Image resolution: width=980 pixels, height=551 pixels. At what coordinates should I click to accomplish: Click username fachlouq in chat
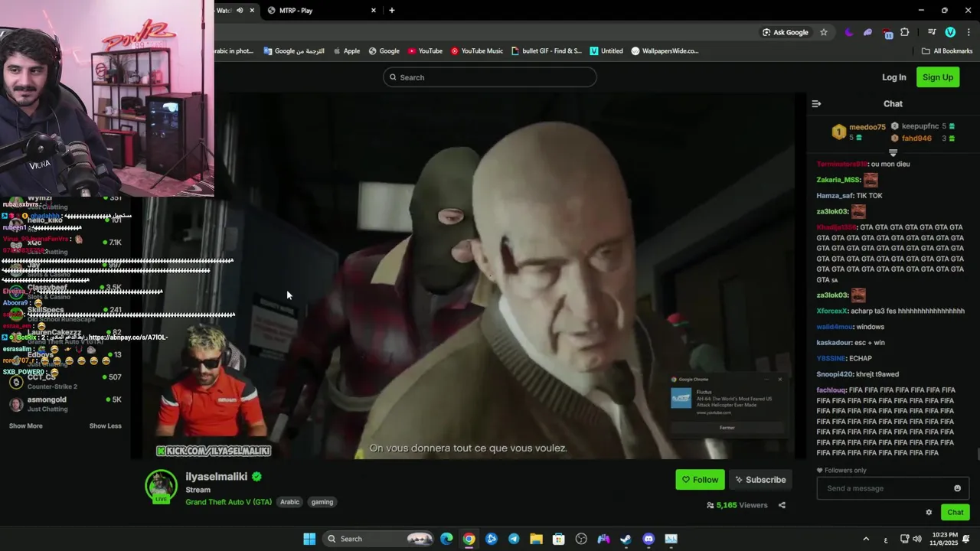coord(831,390)
